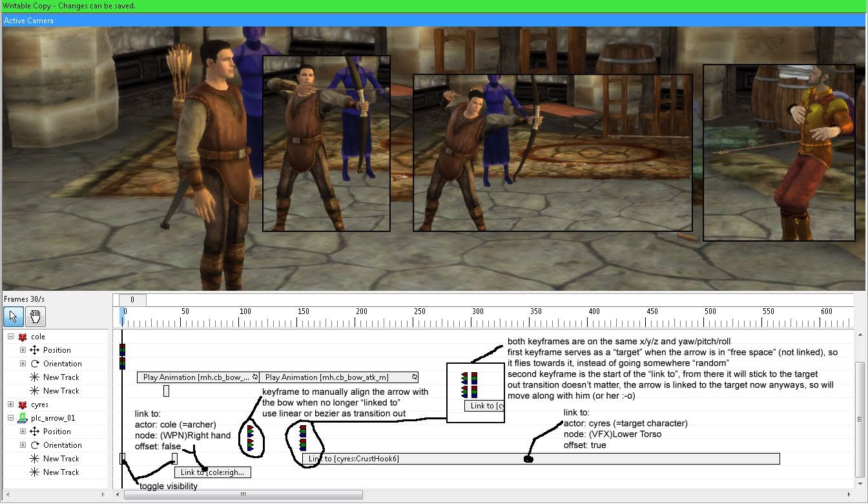The width and height of the screenshot is (868, 504).
Task: Click cole's Orientation track rotate icon
Action: tap(35, 364)
